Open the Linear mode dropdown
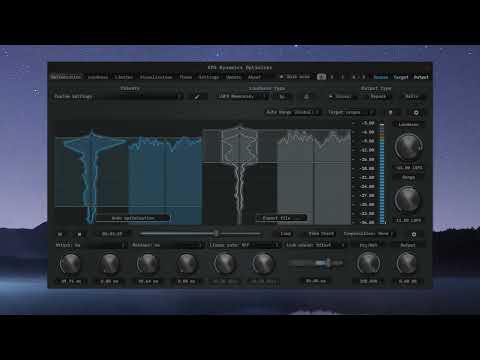The width and height of the screenshot is (480, 360). pos(244,245)
